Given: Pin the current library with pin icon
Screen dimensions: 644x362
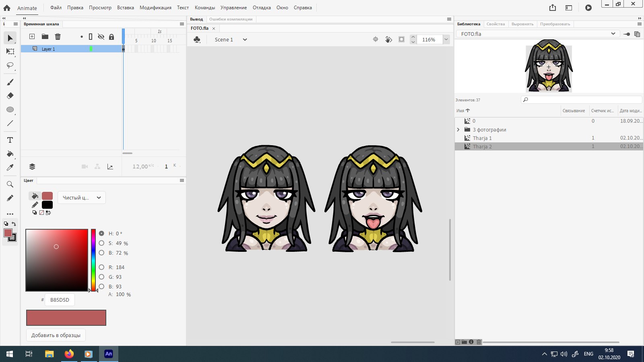Looking at the screenshot, I should click(627, 34).
